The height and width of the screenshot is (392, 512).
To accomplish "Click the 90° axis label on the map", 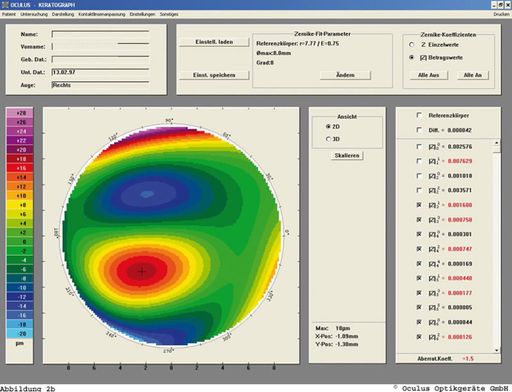I will 169,120.
